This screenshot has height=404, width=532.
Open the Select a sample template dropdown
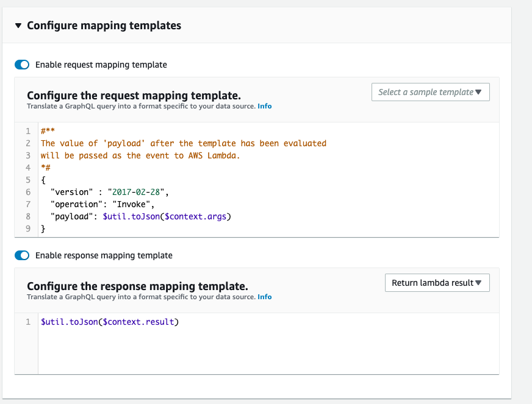pos(430,92)
